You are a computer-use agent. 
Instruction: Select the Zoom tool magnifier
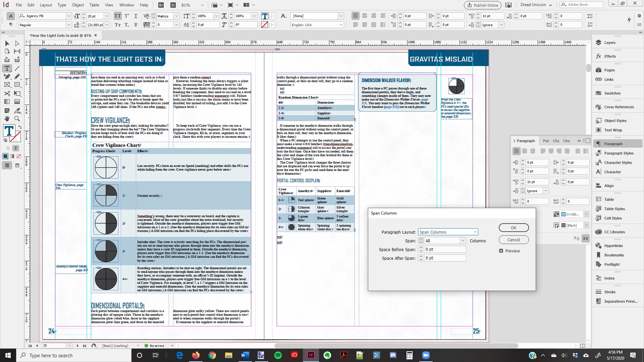point(17,119)
